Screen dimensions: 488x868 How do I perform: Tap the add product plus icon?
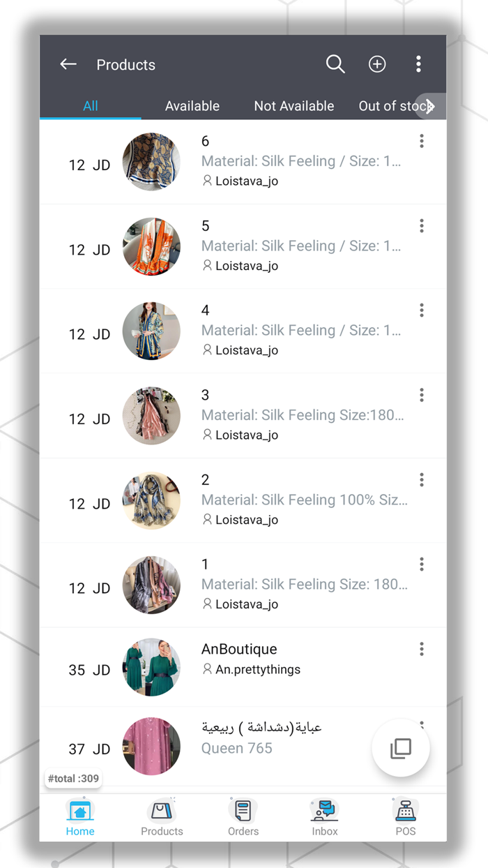pyautogui.click(x=377, y=65)
